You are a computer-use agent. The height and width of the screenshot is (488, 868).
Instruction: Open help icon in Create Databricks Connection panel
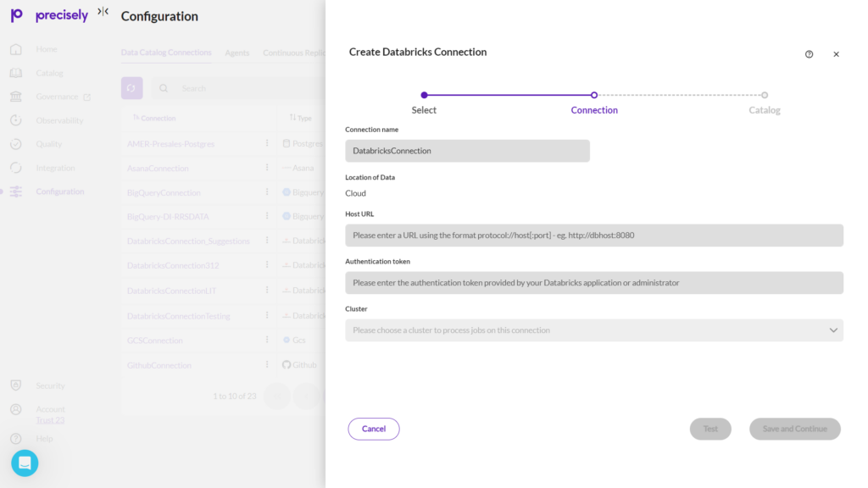click(x=809, y=54)
